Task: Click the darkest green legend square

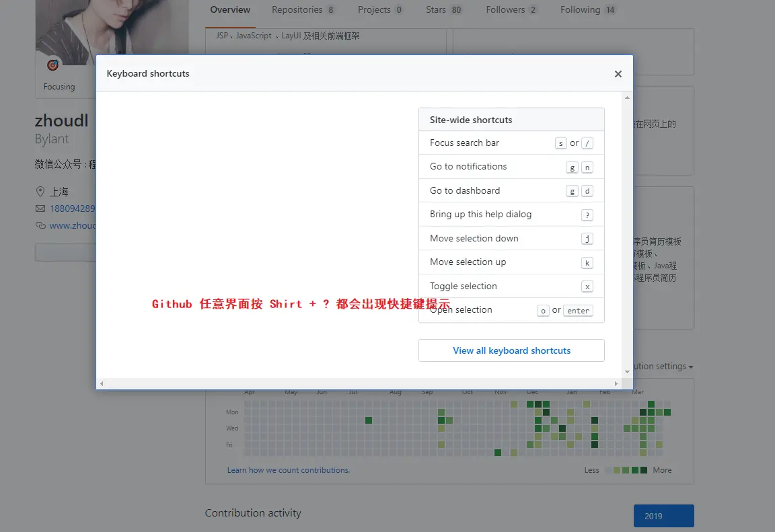Action: pos(644,470)
